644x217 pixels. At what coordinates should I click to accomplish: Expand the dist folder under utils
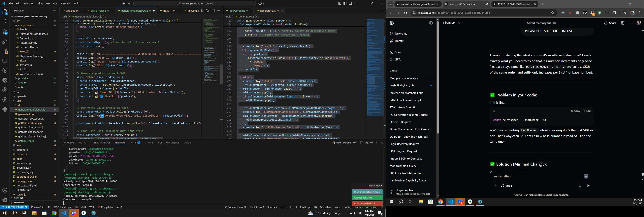tap(20, 105)
